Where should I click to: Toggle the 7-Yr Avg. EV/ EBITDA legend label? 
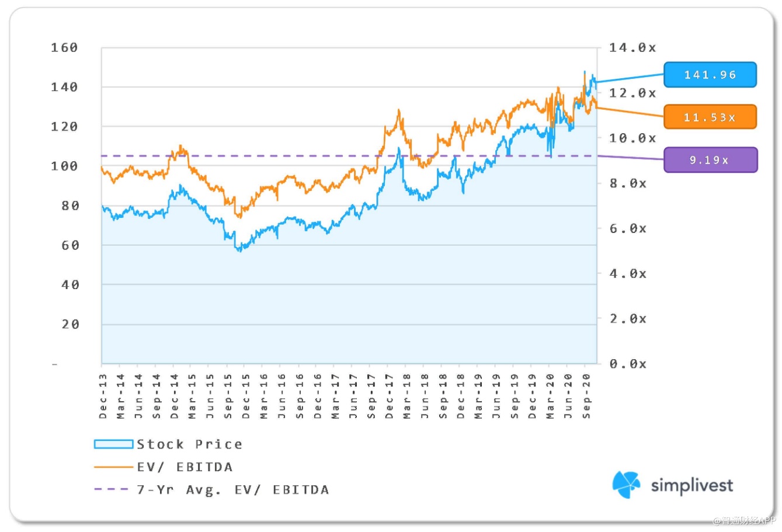tap(232, 489)
